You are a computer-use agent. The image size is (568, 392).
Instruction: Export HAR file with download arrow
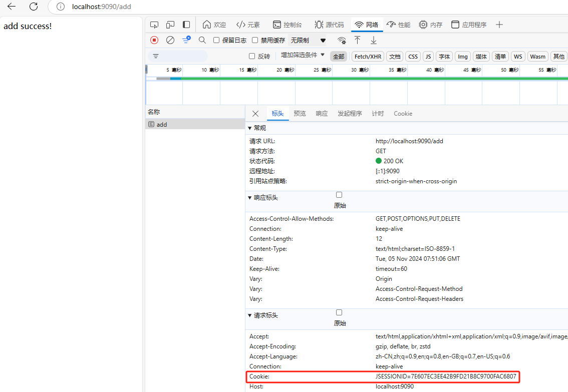[x=374, y=40]
